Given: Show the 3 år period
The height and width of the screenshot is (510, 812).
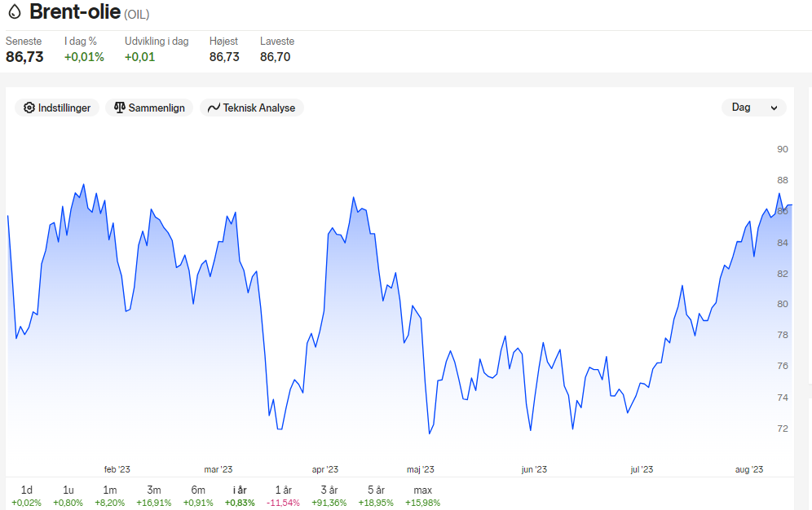Looking at the screenshot, I should 329,495.
